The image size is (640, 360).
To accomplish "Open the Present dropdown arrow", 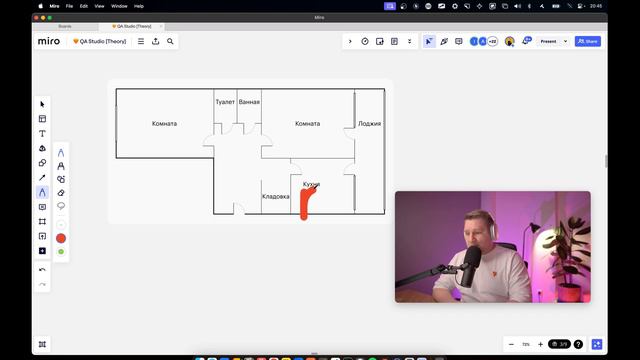I will click(x=565, y=41).
